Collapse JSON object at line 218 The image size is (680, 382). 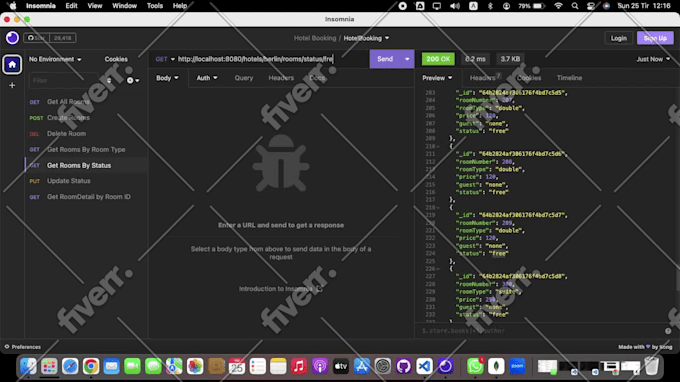click(438, 208)
